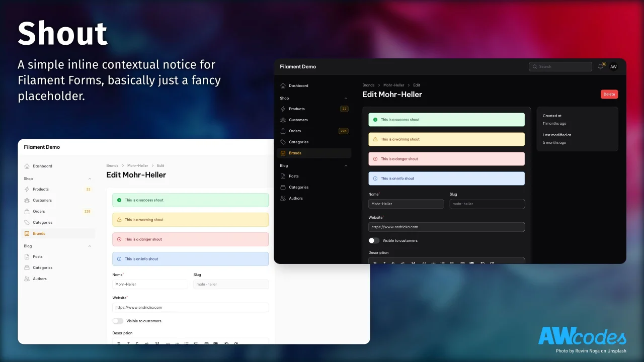Collapse the Shop navigation group
The image size is (644, 362).
[346, 98]
